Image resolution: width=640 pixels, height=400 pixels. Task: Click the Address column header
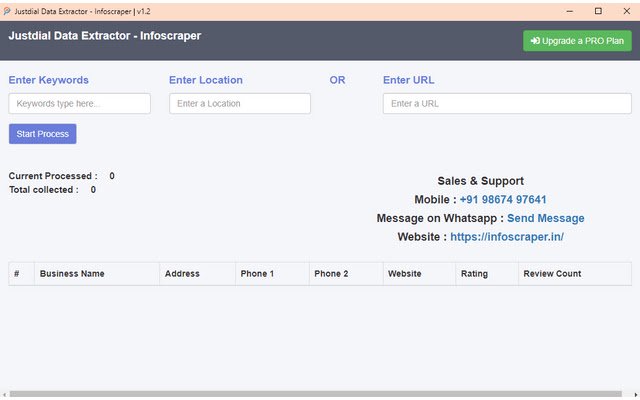coord(198,274)
